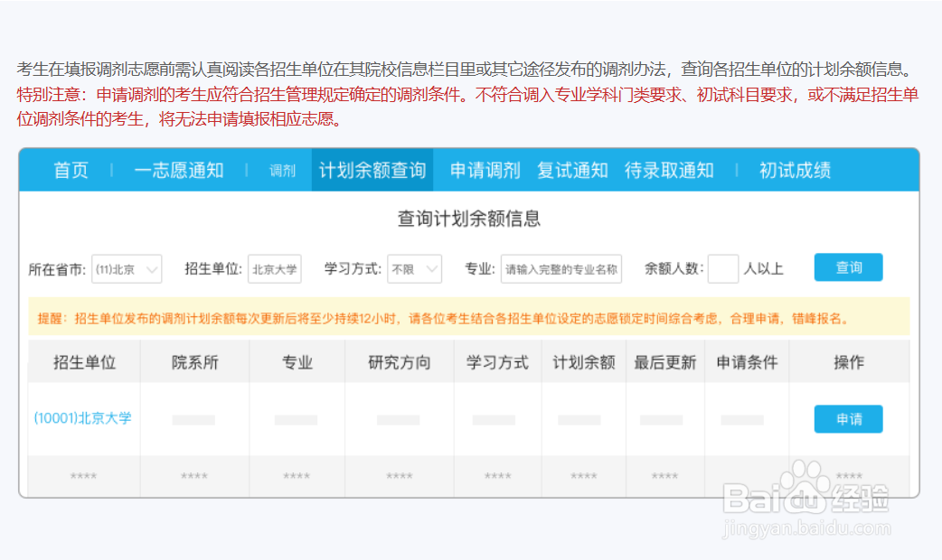The width and height of the screenshot is (942, 560).
Task: Switch to the 首页 tab
Action: (x=70, y=170)
